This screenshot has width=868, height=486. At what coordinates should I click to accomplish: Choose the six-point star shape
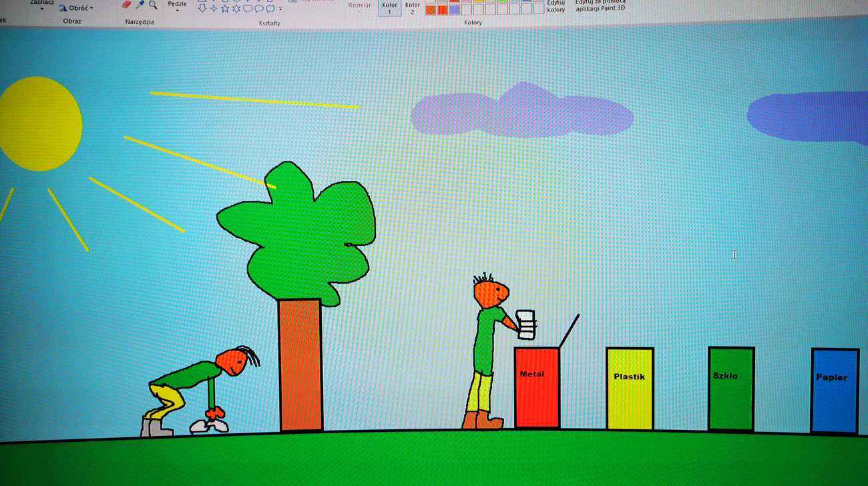[236, 8]
